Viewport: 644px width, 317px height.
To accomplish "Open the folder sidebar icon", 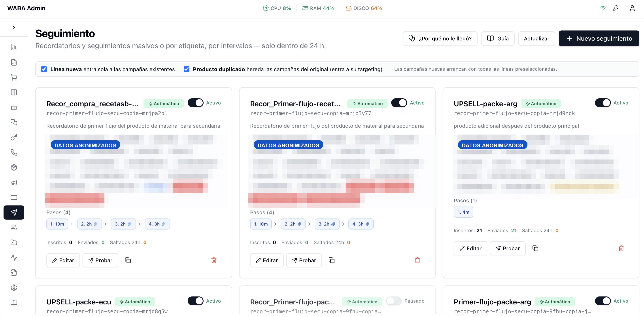I will tap(14, 242).
